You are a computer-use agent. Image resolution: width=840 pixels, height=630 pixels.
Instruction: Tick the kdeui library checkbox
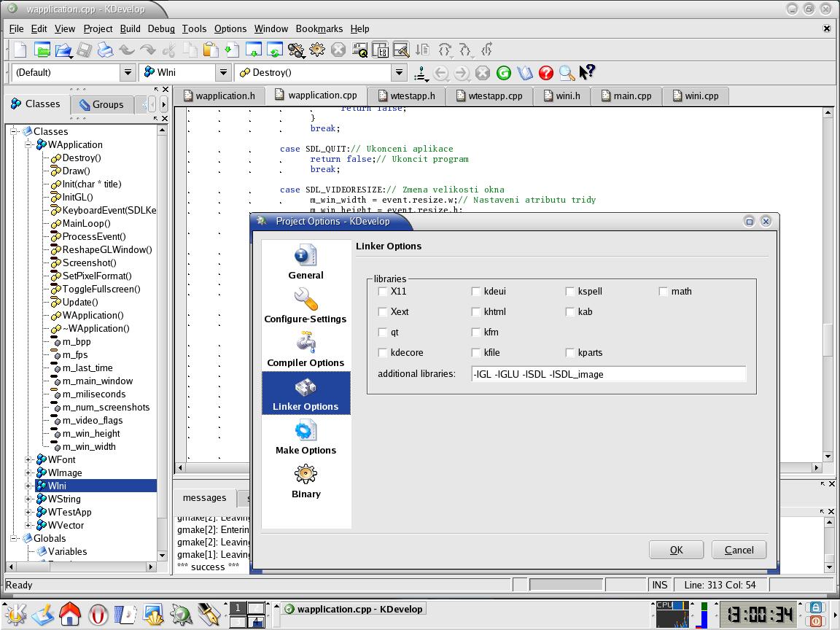coord(475,292)
